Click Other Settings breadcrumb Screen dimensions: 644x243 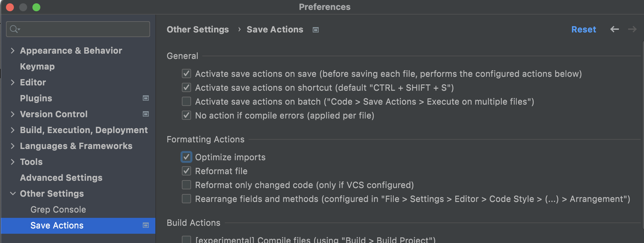198,29
